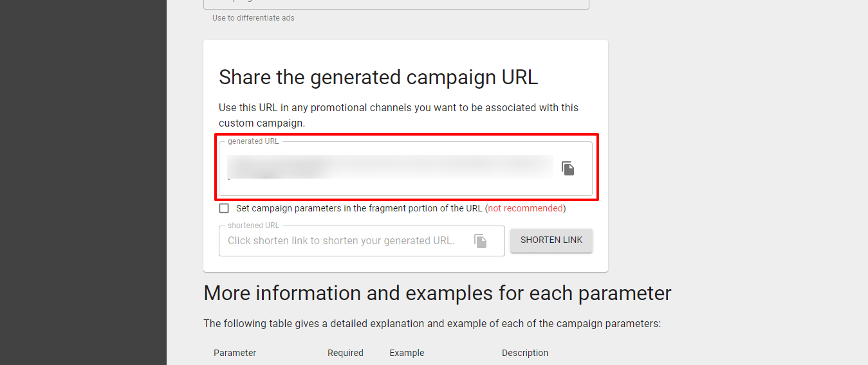Click the 'generated URL' field label

tap(254, 141)
